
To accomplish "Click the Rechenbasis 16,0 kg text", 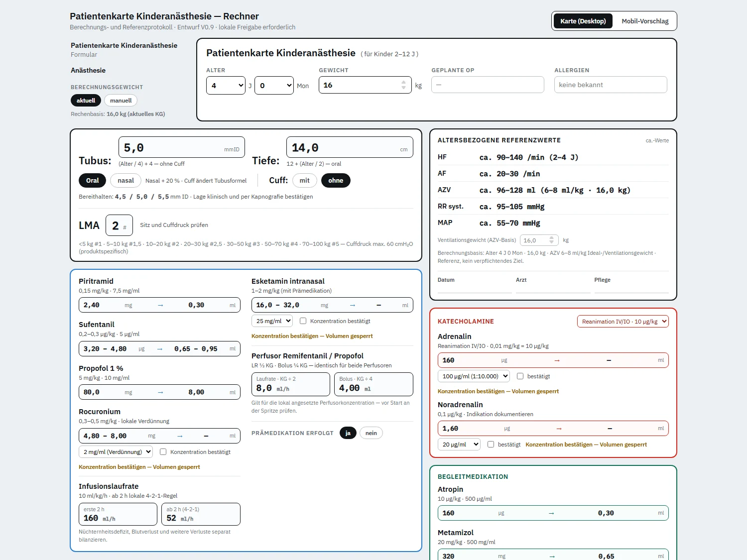I will pos(118,114).
